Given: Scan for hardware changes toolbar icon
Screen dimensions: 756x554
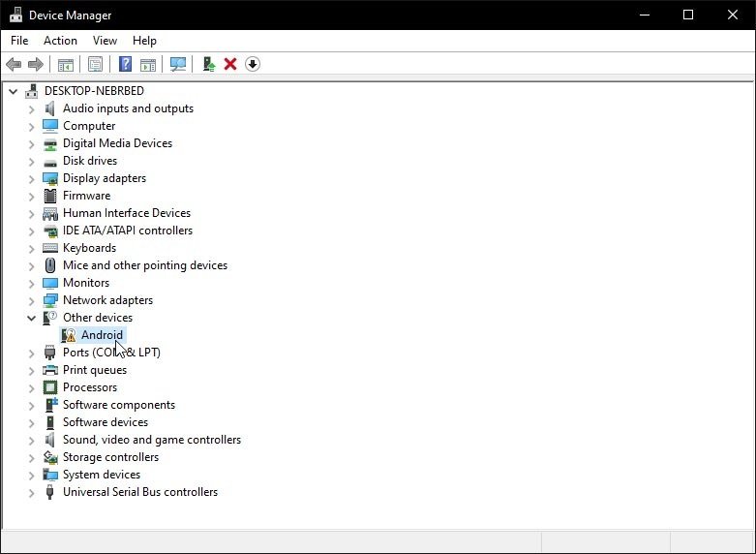Looking at the screenshot, I should coord(178,64).
